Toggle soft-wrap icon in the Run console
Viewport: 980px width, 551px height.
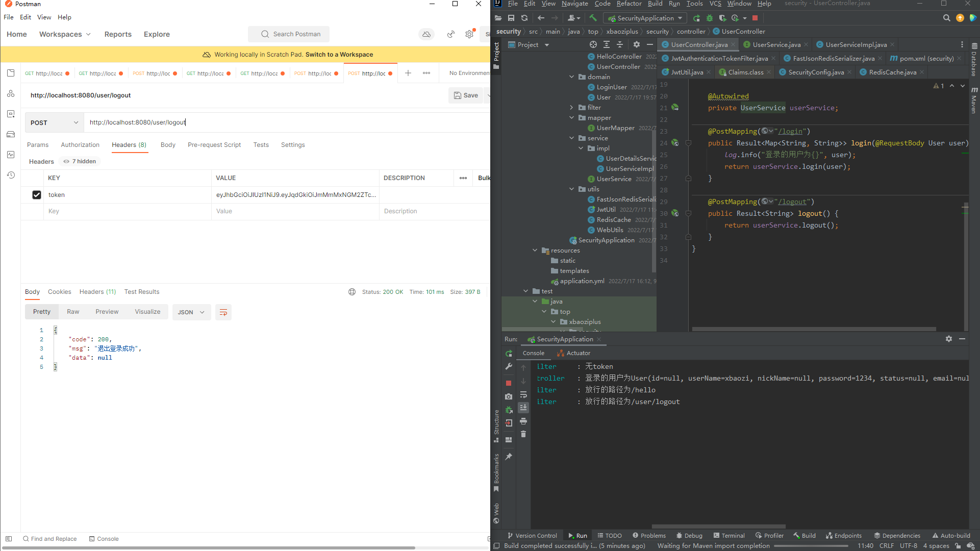point(523,395)
